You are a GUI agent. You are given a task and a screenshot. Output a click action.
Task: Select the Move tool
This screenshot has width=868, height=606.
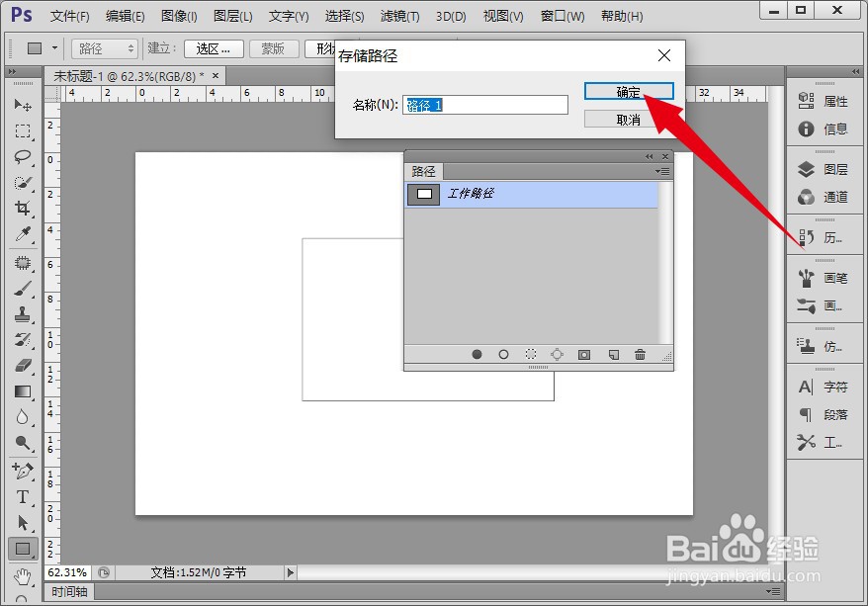pos(23,105)
